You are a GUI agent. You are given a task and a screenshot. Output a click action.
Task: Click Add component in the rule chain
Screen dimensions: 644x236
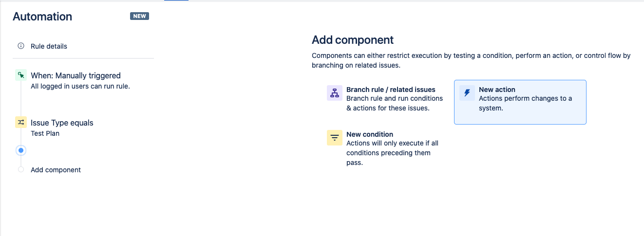[56, 170]
